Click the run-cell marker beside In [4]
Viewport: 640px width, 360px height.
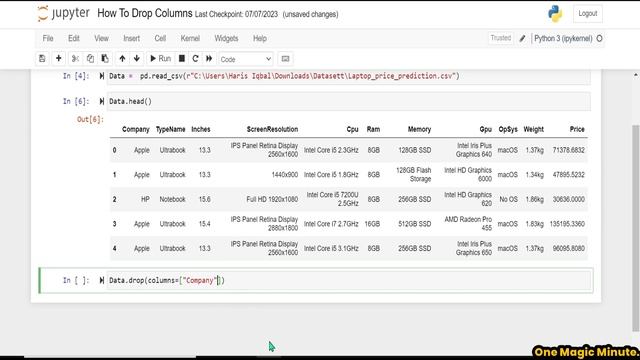pyautogui.click(x=102, y=76)
